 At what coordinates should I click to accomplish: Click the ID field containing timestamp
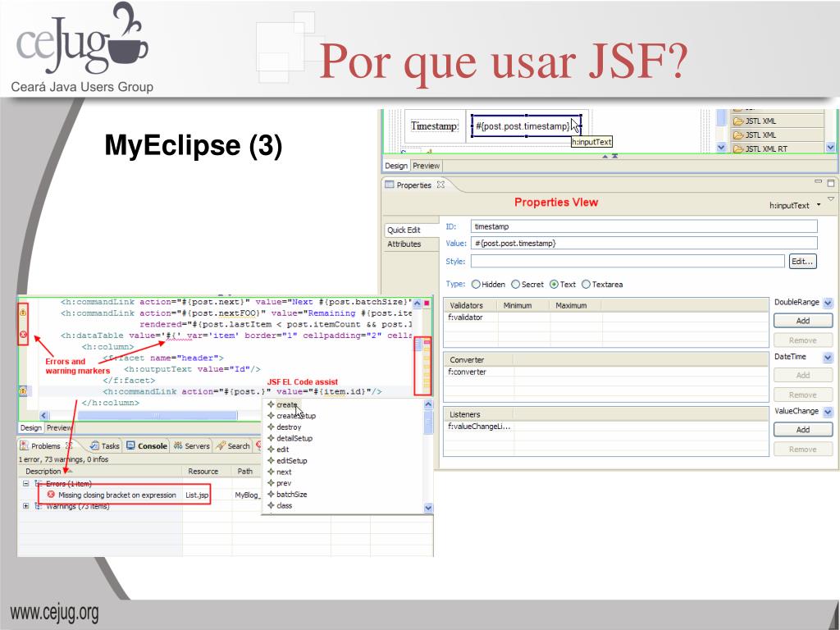644,226
